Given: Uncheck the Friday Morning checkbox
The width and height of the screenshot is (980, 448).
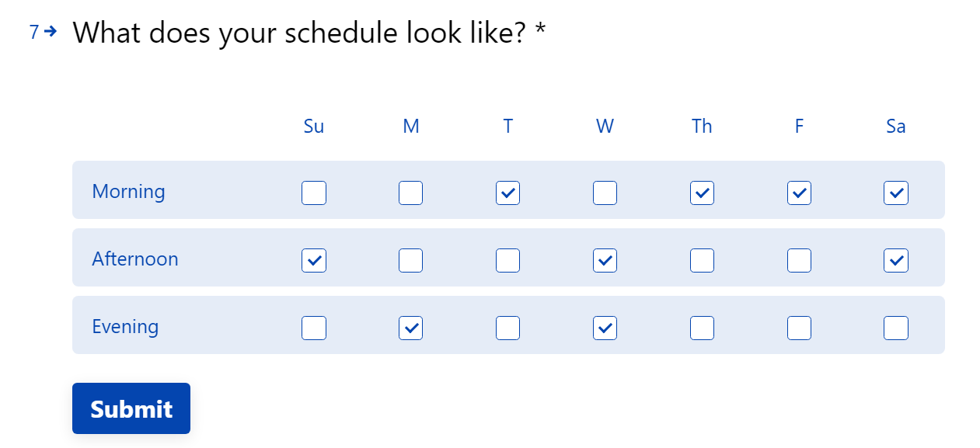Looking at the screenshot, I should click(x=799, y=193).
